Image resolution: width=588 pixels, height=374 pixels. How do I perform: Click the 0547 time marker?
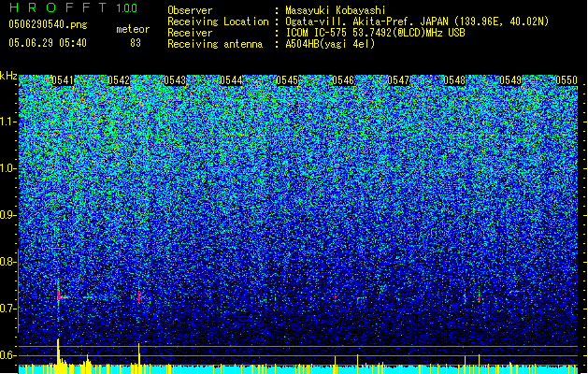point(398,80)
